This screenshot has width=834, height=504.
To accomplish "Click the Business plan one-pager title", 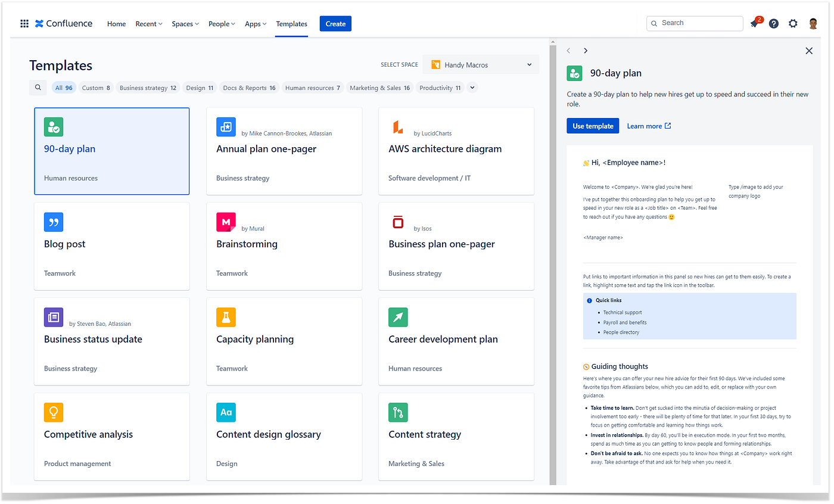I will [441, 244].
